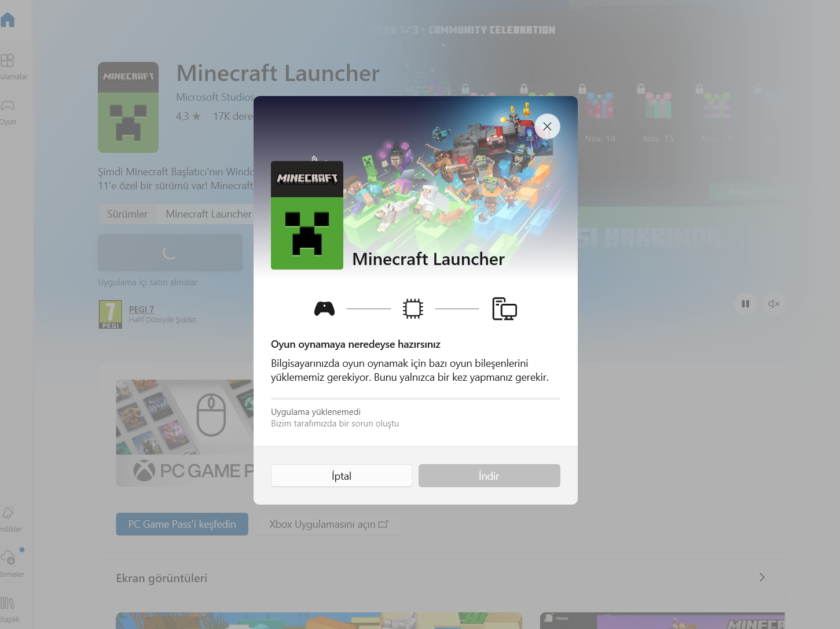Open Xbox Uygulamasını açın link
Image resolution: width=840 pixels, height=629 pixels.
click(329, 524)
